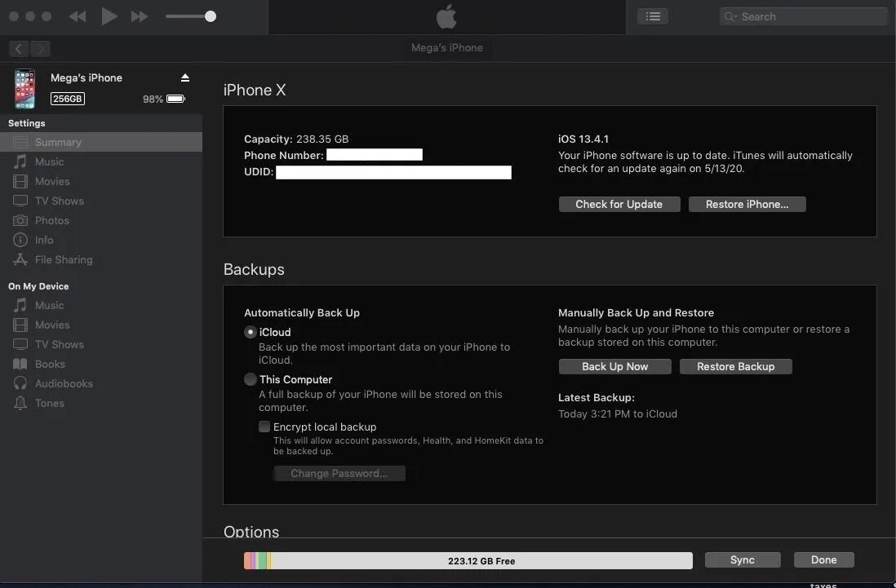This screenshot has height=588, width=896.
Task: Select This Computer backup radio button
Action: [251, 380]
